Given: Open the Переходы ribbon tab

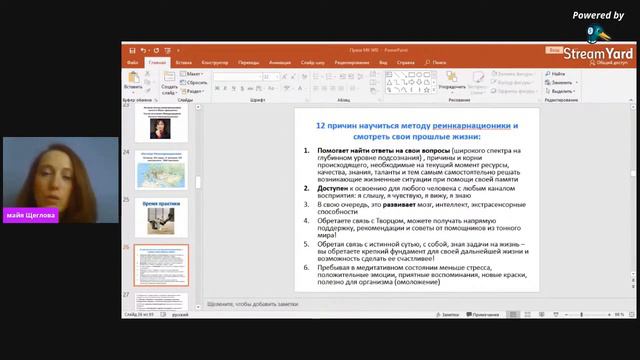Looking at the screenshot, I should [x=249, y=62].
